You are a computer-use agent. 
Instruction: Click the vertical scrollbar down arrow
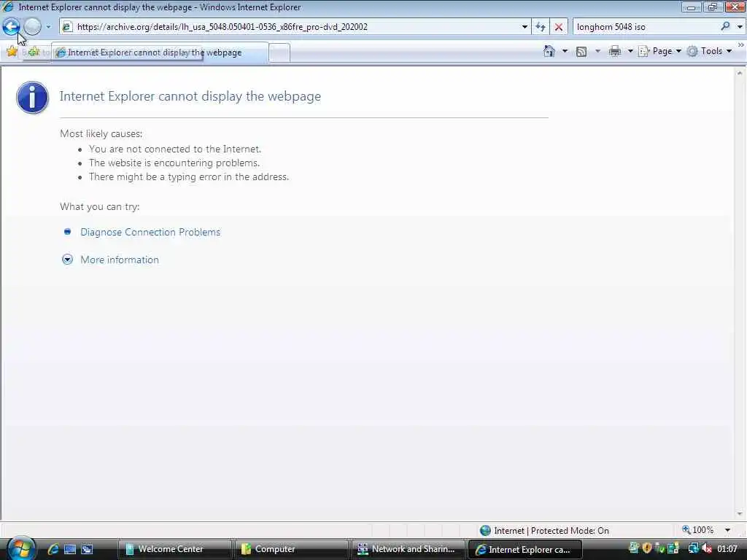(x=740, y=514)
